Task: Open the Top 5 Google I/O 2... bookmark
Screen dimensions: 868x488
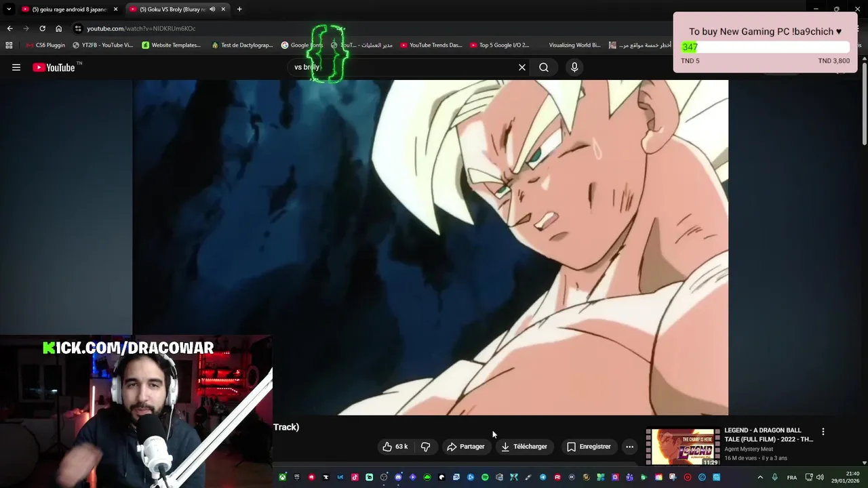Action: [499, 45]
